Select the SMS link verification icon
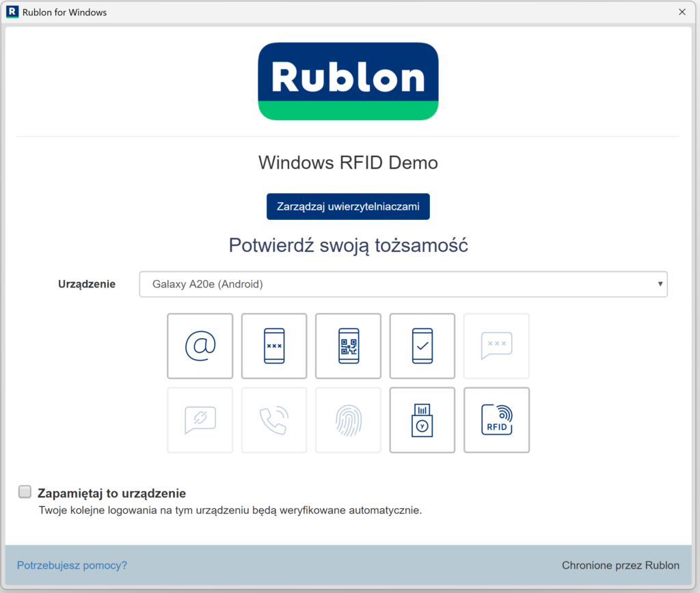Image resolution: width=700 pixels, height=593 pixels. [200, 419]
